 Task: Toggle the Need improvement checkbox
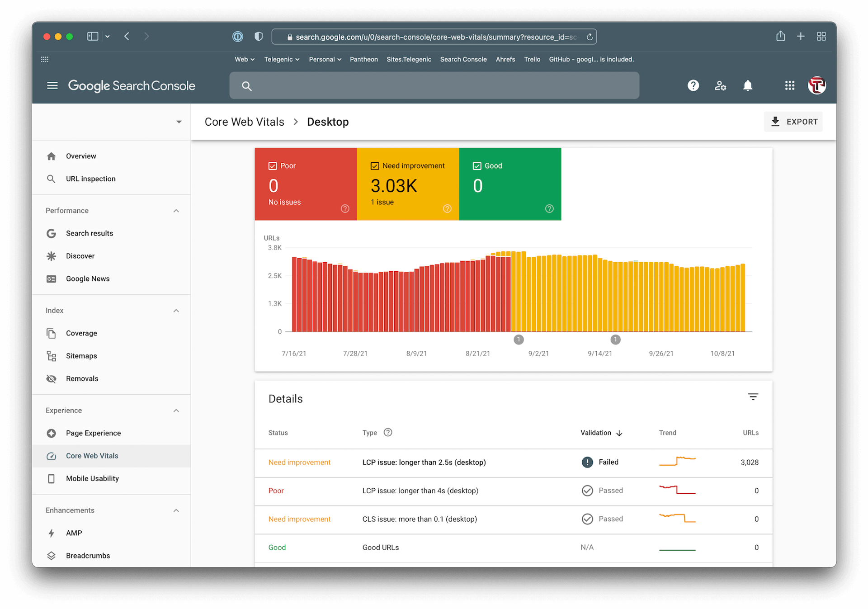(375, 166)
